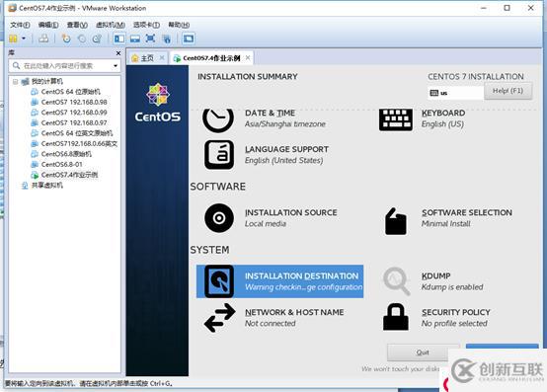This screenshot has width=547, height=392.
Task: Take a snapshot with the snapshot toolbar icon
Action: tap(66, 39)
